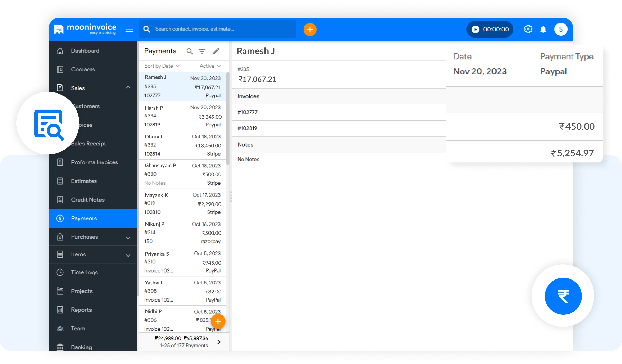Go to next page of payments

click(219, 342)
